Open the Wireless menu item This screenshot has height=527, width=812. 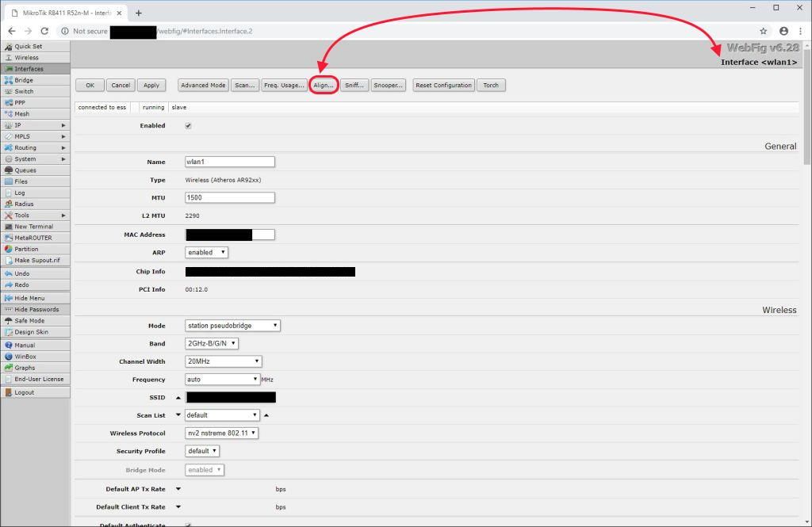tap(35, 58)
